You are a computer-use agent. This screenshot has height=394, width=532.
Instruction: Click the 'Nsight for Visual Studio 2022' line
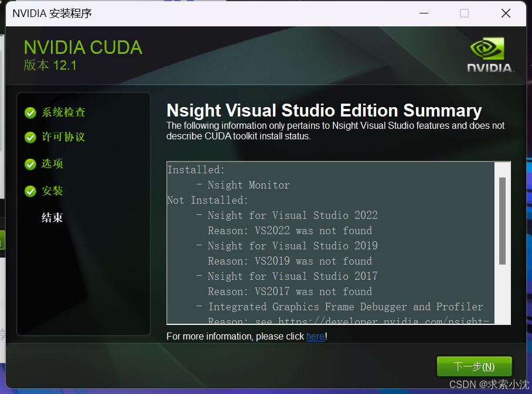(x=292, y=215)
